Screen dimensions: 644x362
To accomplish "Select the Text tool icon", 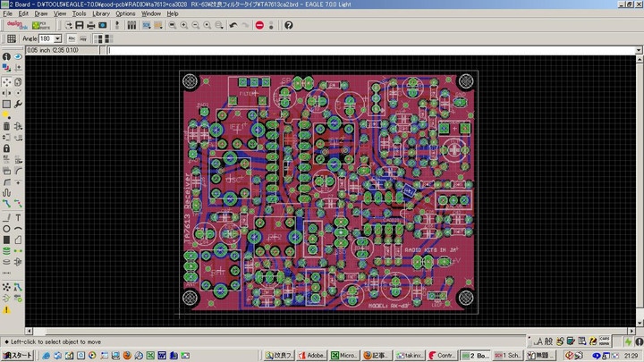I will [x=18, y=217].
